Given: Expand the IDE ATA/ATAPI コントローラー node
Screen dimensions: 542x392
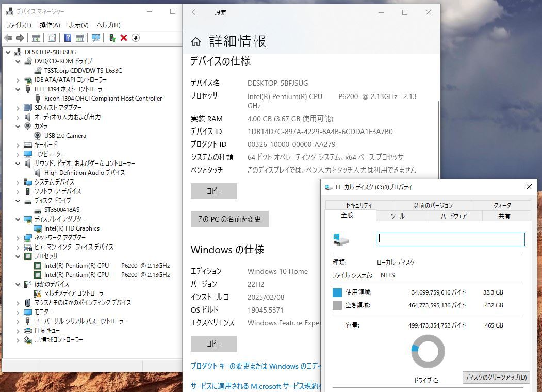Looking at the screenshot, I should [x=18, y=80].
